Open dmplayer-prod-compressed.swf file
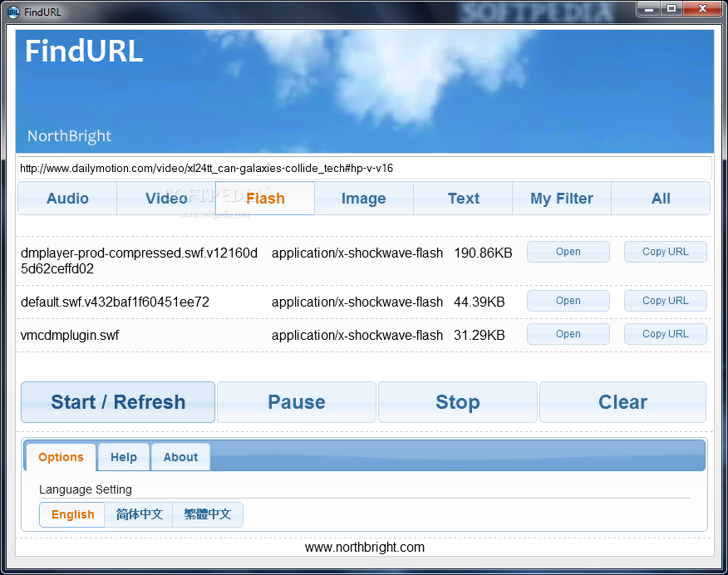 click(x=568, y=252)
